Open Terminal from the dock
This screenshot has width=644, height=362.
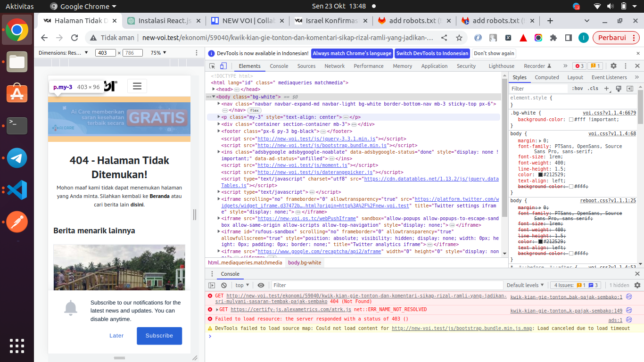pos(17,126)
